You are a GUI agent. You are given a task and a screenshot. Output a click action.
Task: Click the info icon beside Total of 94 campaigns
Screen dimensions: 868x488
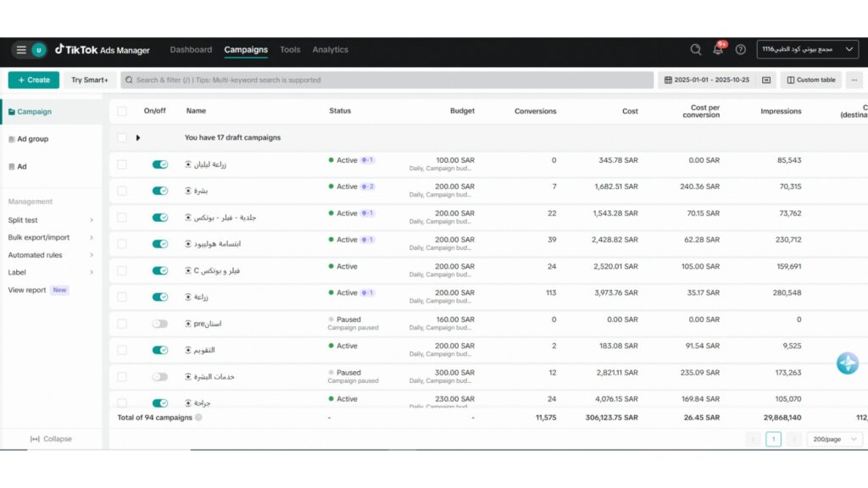[198, 418]
